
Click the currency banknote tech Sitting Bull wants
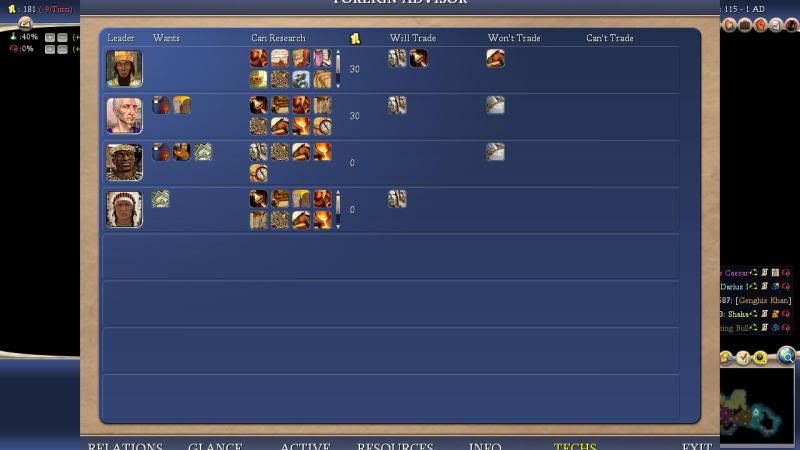pyautogui.click(x=161, y=199)
